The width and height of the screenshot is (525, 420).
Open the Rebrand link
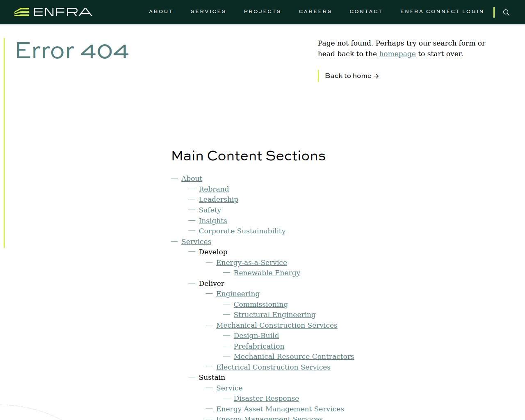(x=214, y=189)
